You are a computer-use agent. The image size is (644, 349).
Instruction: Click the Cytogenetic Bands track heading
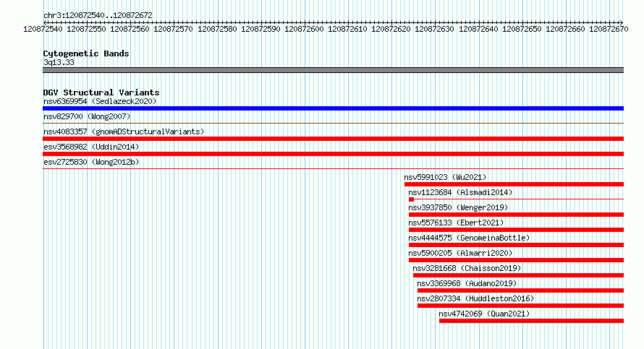pos(86,53)
